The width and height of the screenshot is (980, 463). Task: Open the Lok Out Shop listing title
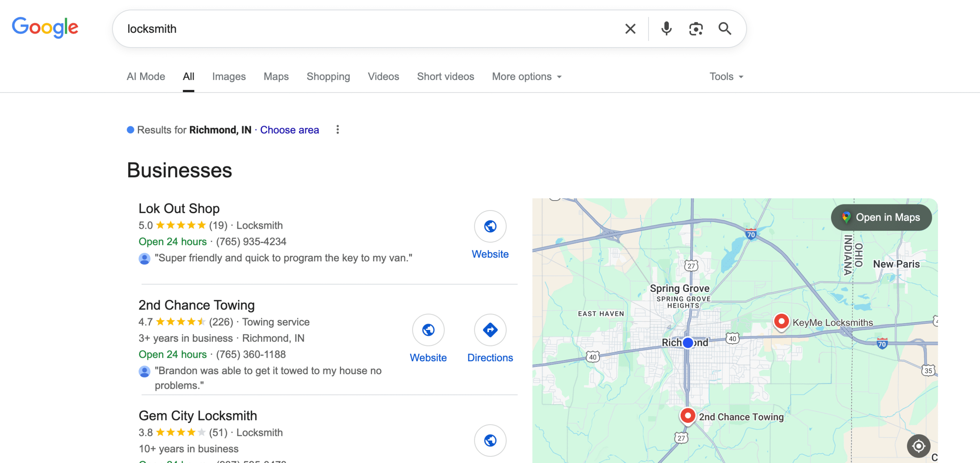pyautogui.click(x=179, y=209)
